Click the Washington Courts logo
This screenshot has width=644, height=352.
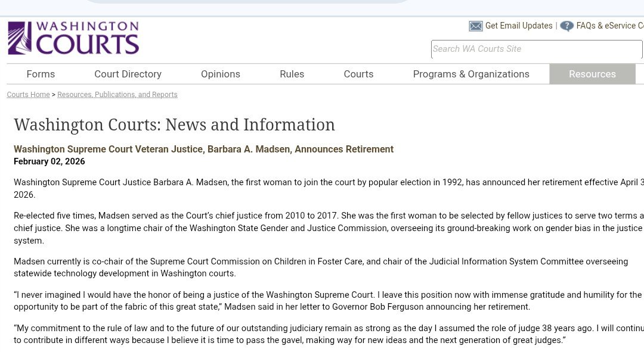(x=73, y=38)
